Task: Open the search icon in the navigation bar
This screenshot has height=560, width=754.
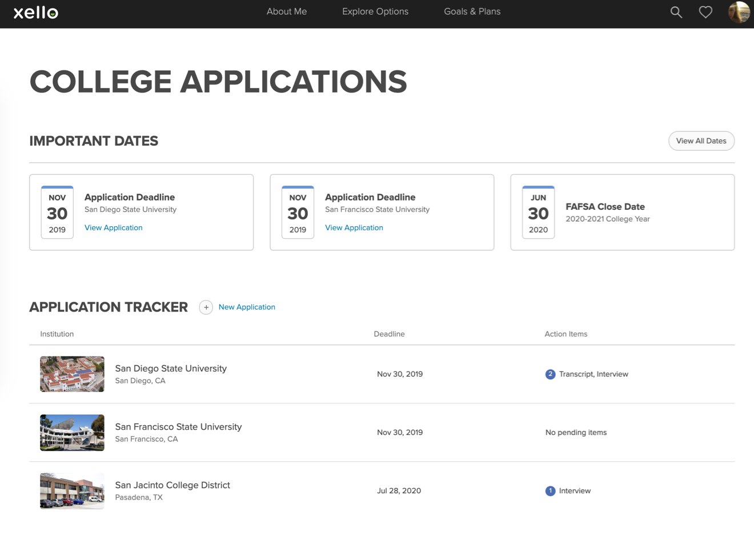Action: [676, 11]
